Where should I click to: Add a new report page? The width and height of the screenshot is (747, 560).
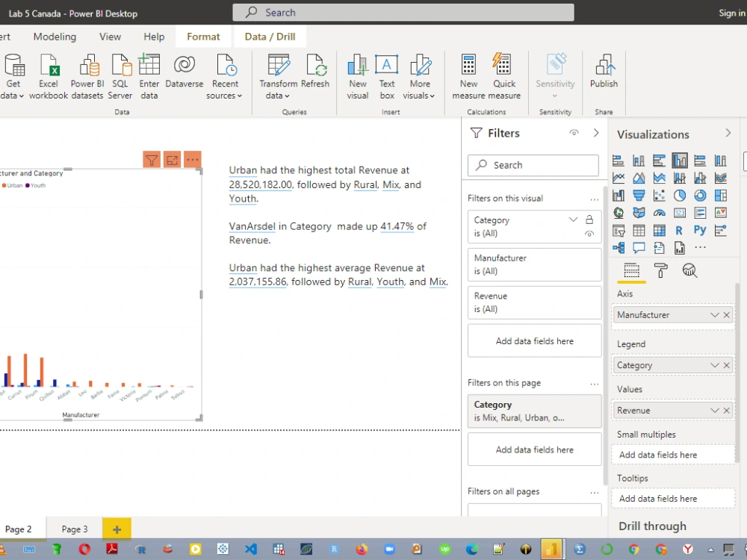117,529
